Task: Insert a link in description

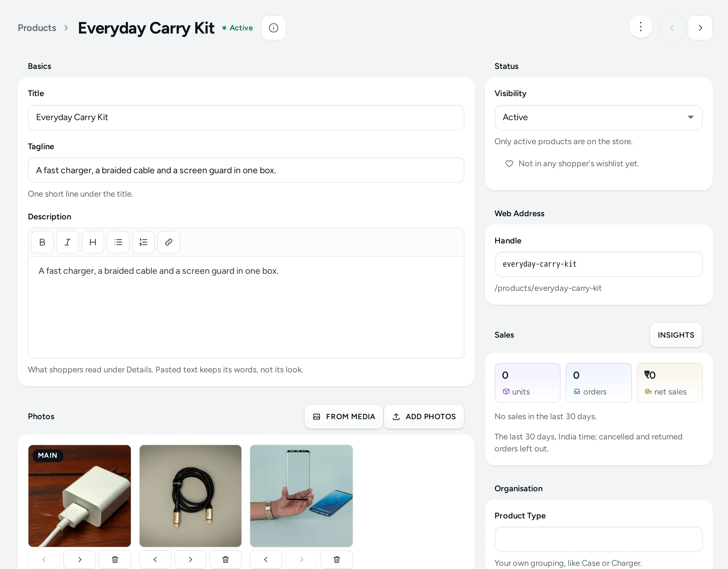Action: (x=169, y=242)
